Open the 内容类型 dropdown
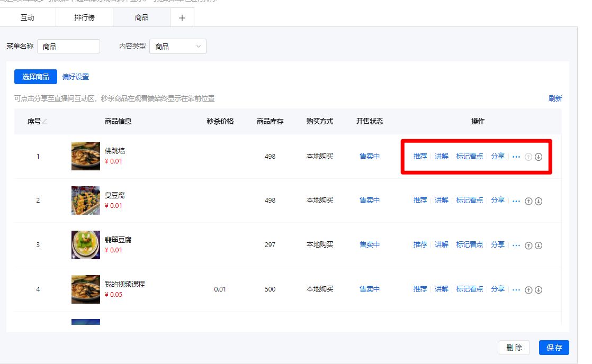Screen dimensions: 592x364 pyautogui.click(x=178, y=47)
